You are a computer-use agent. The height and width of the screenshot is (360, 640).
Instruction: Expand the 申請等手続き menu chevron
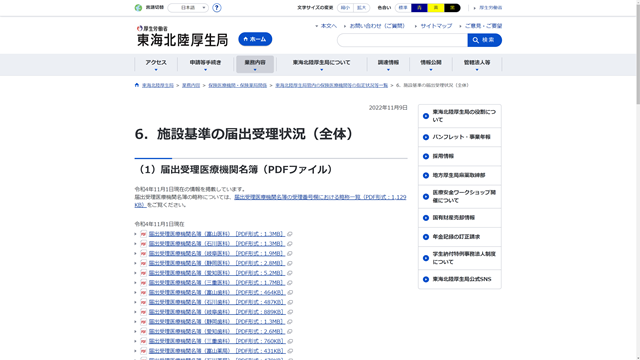click(x=205, y=70)
